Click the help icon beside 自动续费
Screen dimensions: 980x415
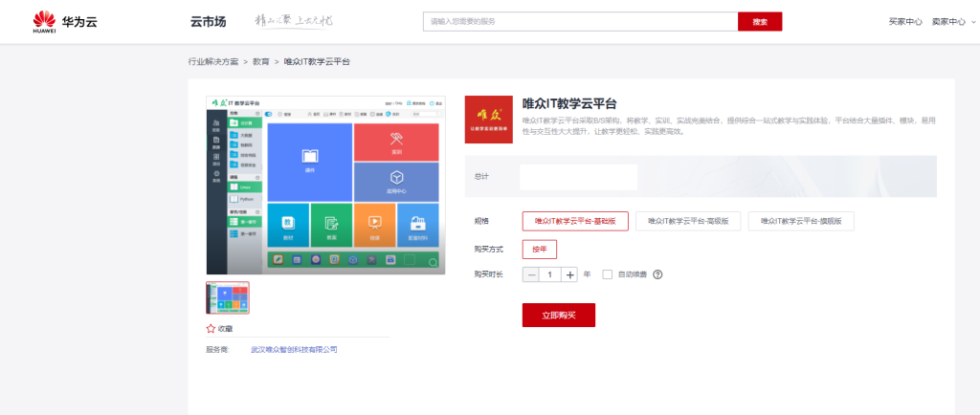657,274
